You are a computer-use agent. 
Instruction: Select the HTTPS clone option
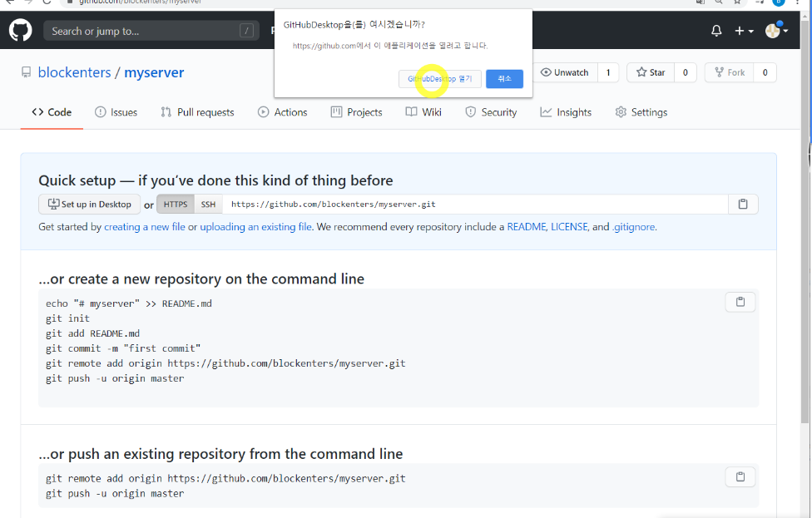tap(176, 204)
